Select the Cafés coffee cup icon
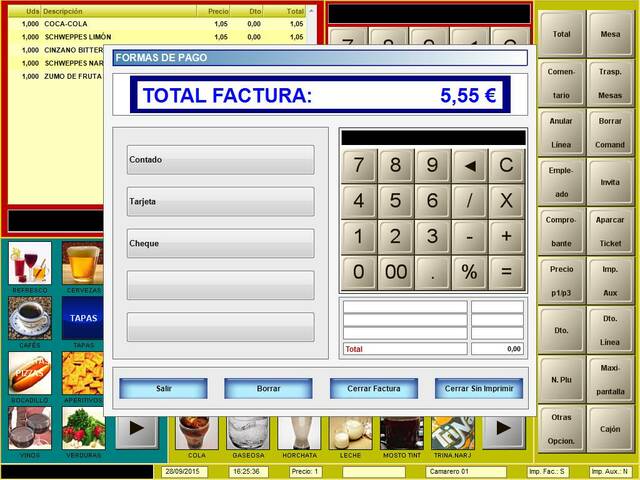 pos(30,318)
